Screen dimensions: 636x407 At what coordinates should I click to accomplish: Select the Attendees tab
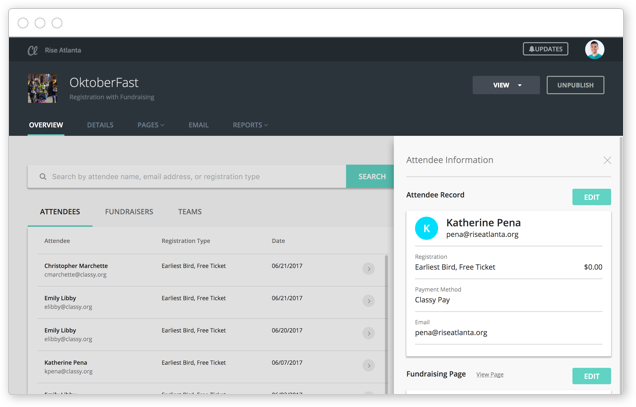(60, 212)
